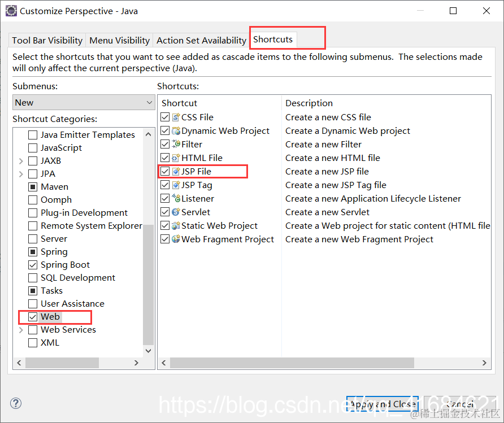Click categories horizontal scroll right arrow
Image resolution: width=504 pixels, height=423 pixels.
tap(136, 363)
